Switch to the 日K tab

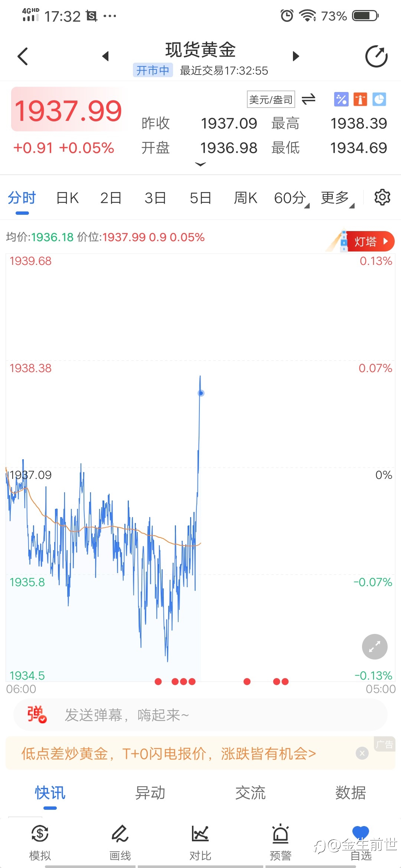pyautogui.click(x=68, y=198)
